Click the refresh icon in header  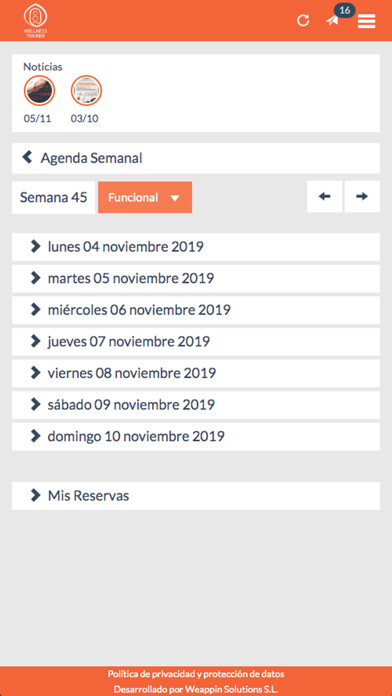pyautogui.click(x=303, y=20)
